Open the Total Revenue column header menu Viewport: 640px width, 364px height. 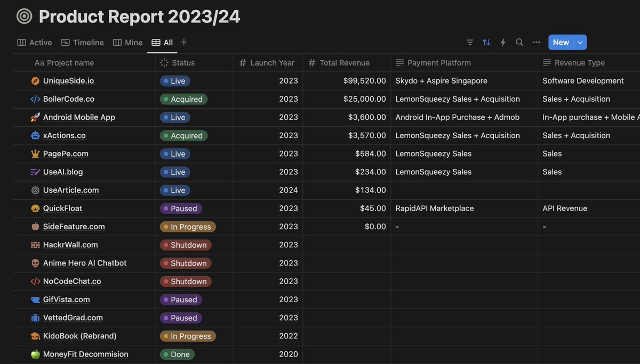tap(347, 63)
